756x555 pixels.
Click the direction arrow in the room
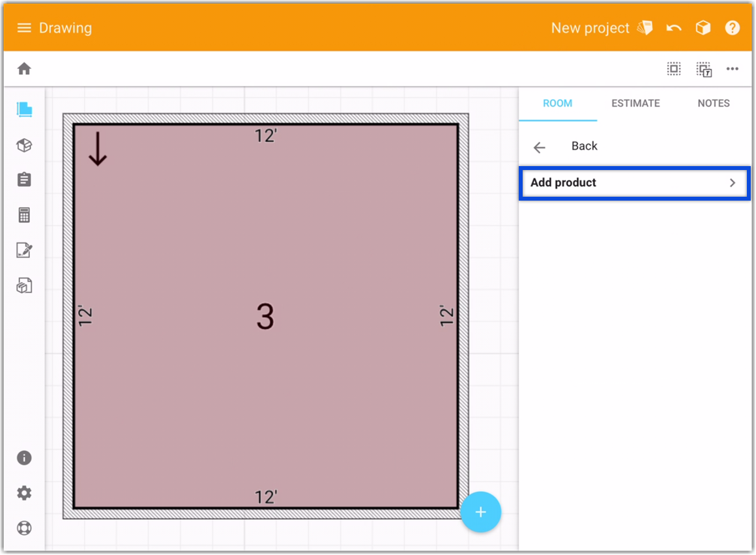pos(98,149)
